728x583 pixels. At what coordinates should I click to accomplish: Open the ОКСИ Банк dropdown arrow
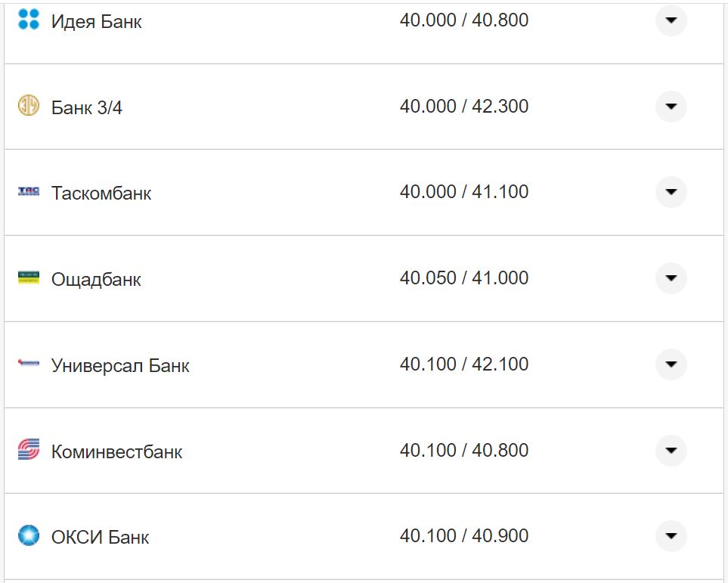[671, 536]
